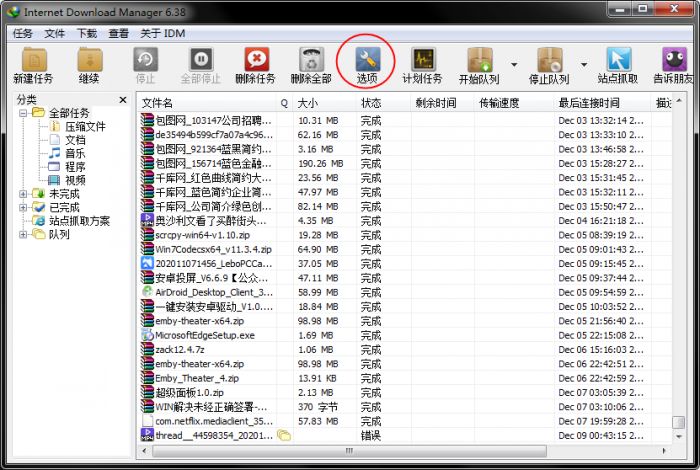
Task: Click file icon of 20201107 LeboPCCa row
Action: point(147,263)
